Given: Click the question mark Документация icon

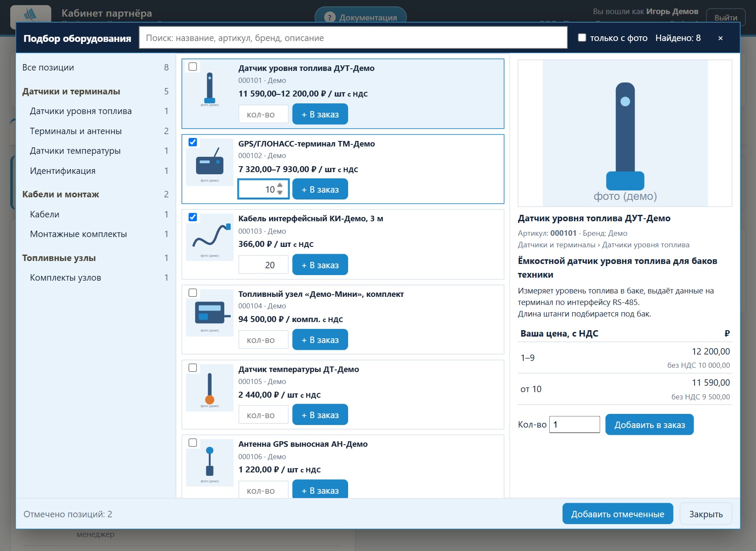Looking at the screenshot, I should (329, 18).
